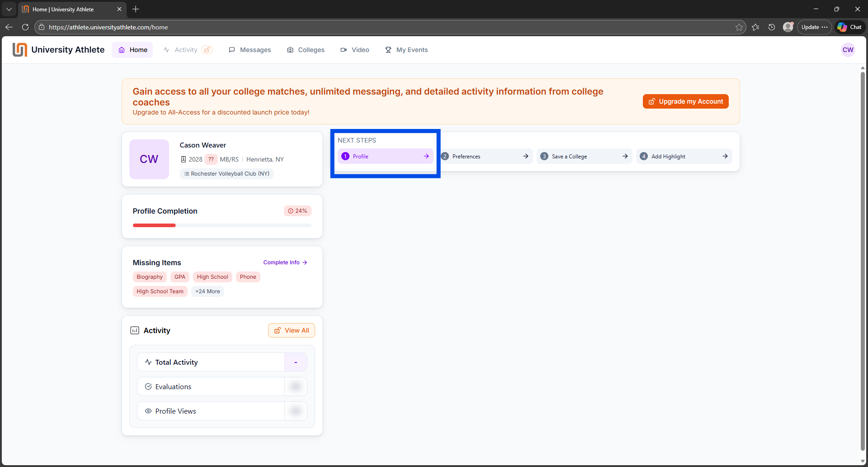Click the ?? badge next to 2028
This screenshot has height=467, width=868.
[x=211, y=159]
